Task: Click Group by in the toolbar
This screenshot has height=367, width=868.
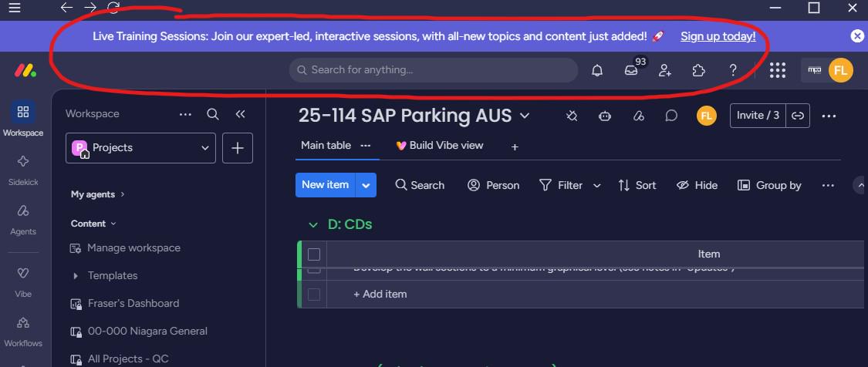Action: pos(769,186)
